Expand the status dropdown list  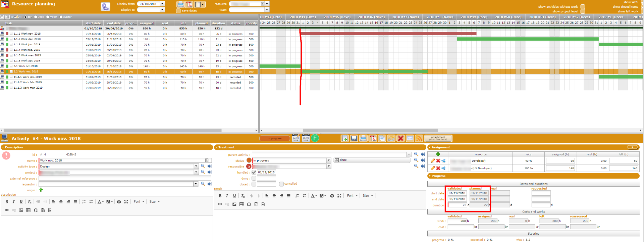329,160
